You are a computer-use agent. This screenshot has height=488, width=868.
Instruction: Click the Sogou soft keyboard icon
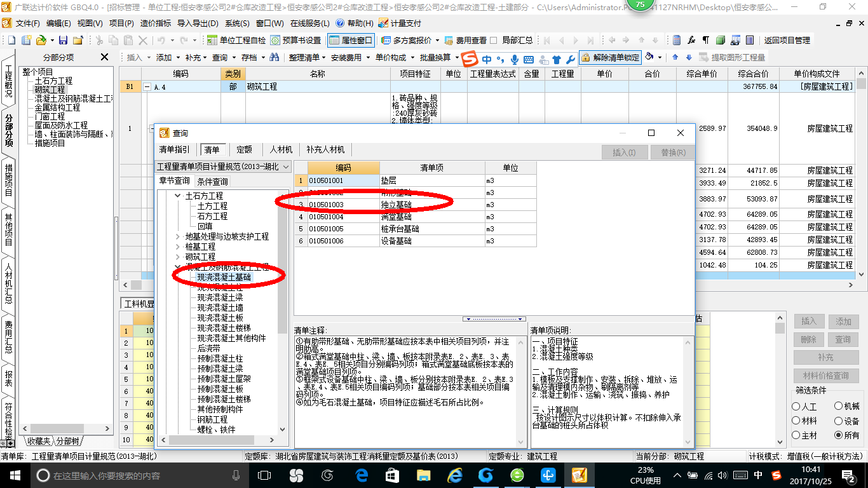tap(528, 60)
